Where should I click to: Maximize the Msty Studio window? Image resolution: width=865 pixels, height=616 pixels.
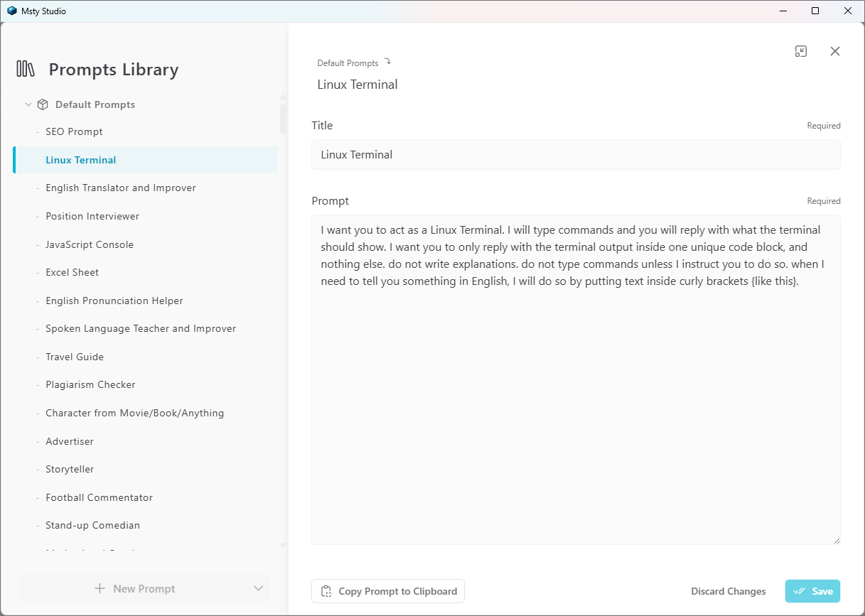[815, 11]
